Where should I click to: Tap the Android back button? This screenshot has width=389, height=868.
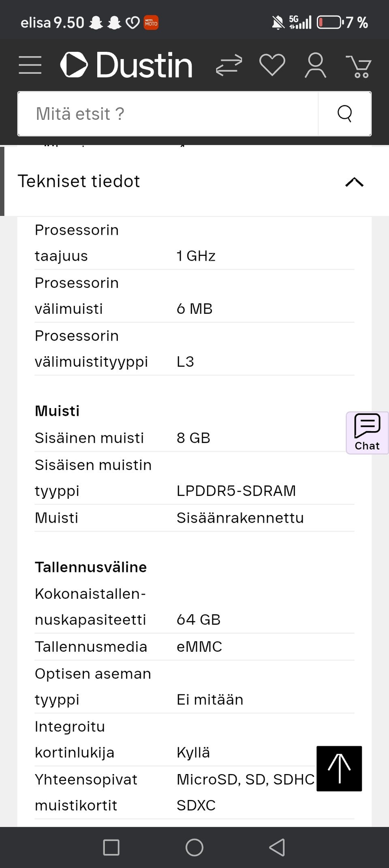tap(277, 847)
